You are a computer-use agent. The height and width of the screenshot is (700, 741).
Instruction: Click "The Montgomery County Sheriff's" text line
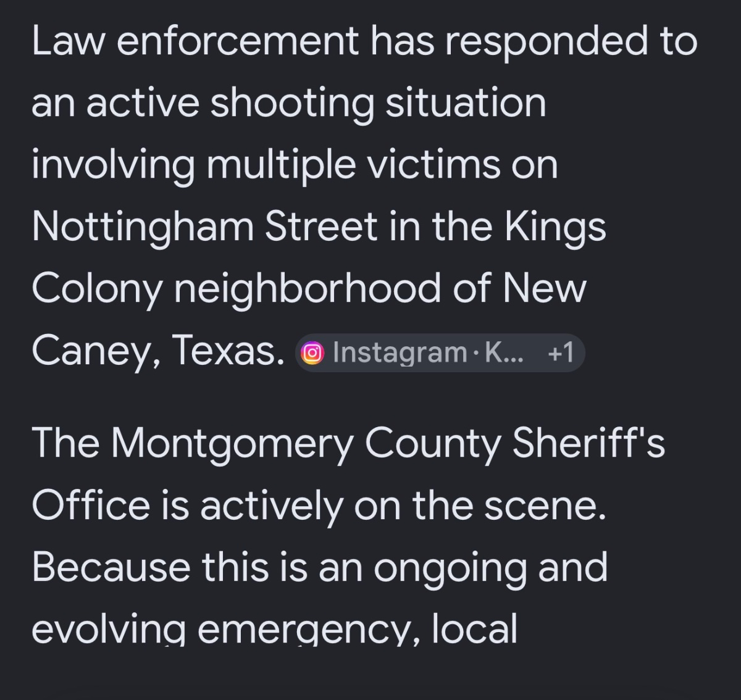(348, 443)
